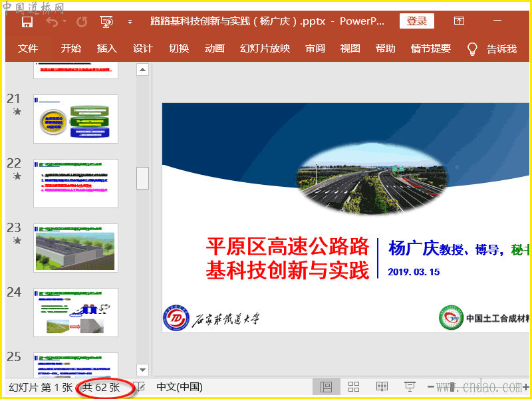Click the red slide title text
This screenshot has height=399, width=532.
(x=287, y=259)
